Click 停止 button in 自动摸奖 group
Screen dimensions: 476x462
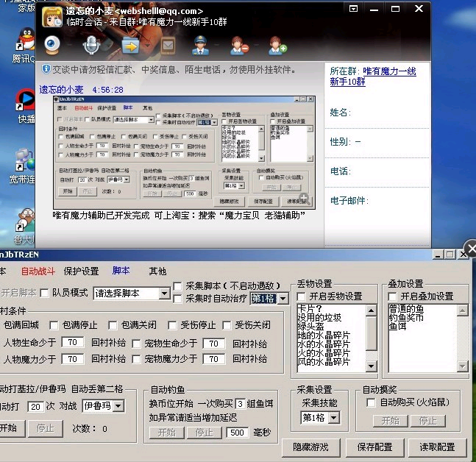click(x=428, y=421)
